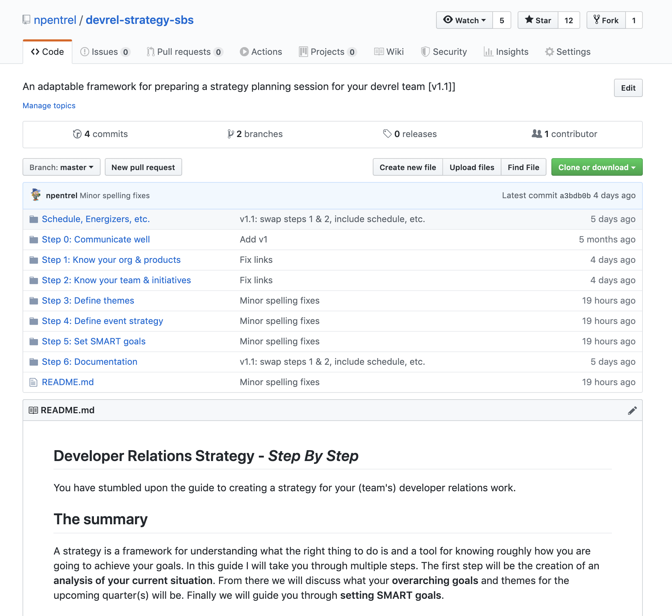Edit the README using the pencil icon
The height and width of the screenshot is (616, 672).
[x=632, y=410]
